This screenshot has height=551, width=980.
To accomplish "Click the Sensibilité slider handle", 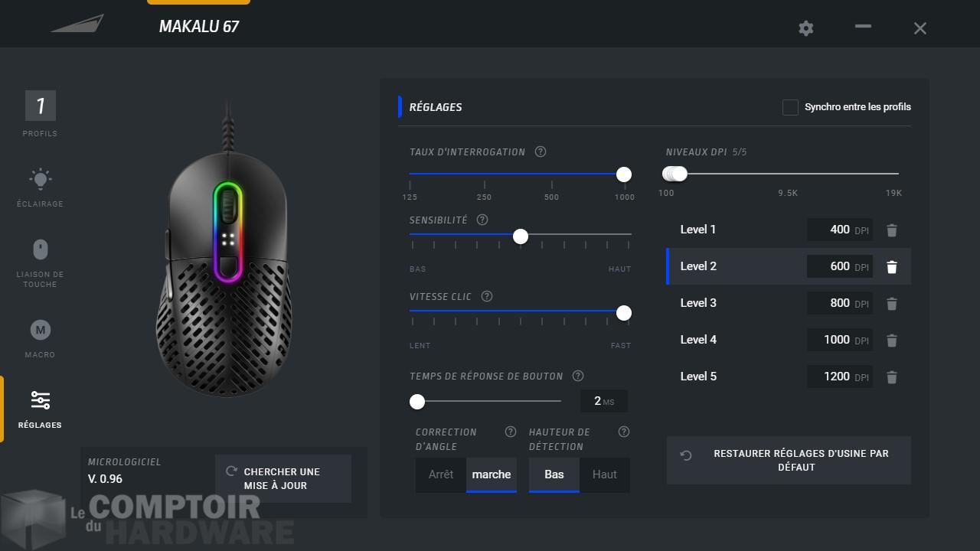I will (x=521, y=236).
